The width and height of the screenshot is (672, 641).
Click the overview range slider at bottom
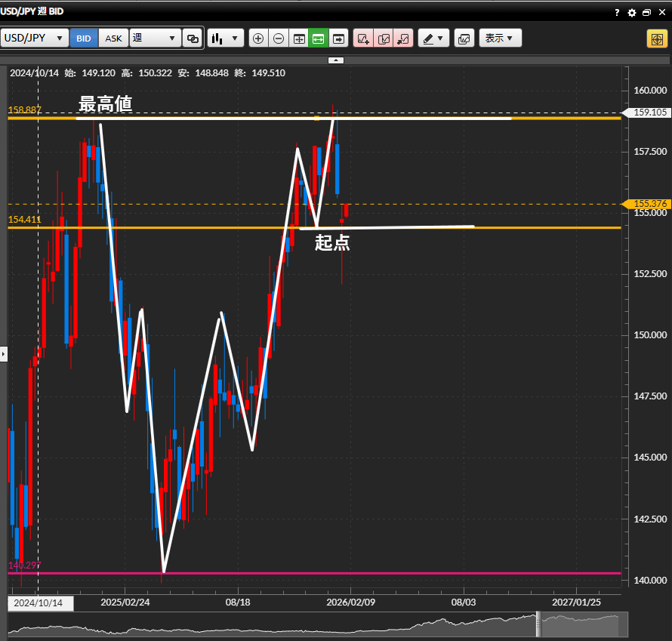pos(317,625)
